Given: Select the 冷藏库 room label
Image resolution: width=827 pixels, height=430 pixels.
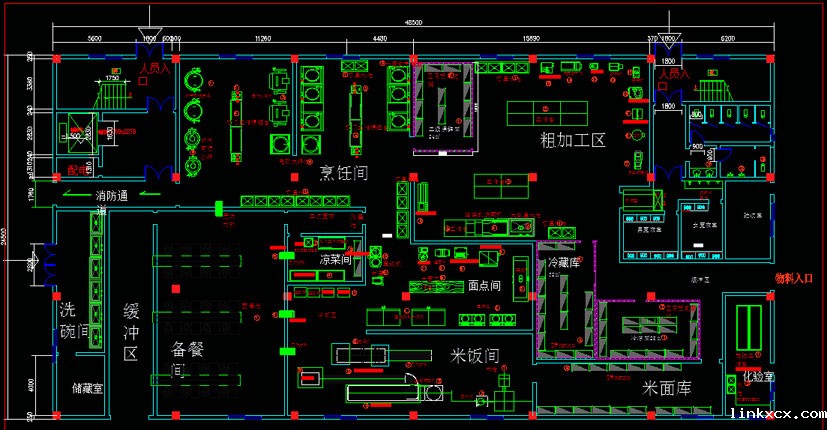Looking at the screenshot, I should click(564, 262).
